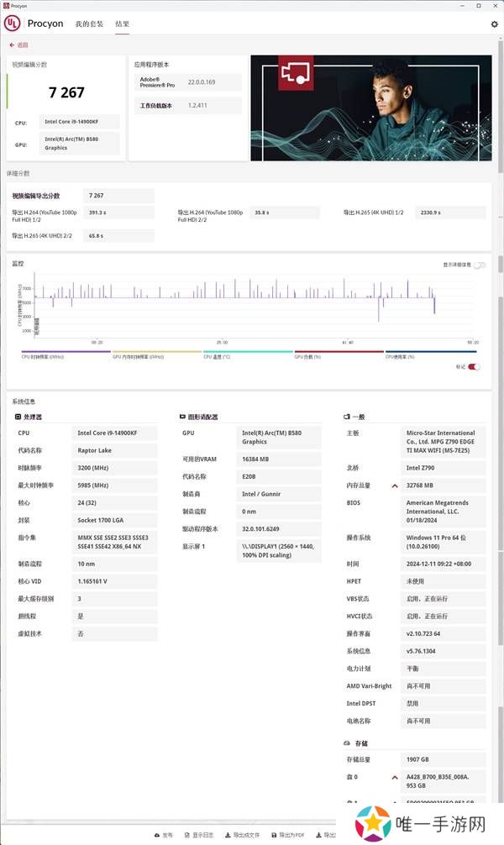Click H.264 2/2 export time 35.8 s

pyautogui.click(x=284, y=213)
